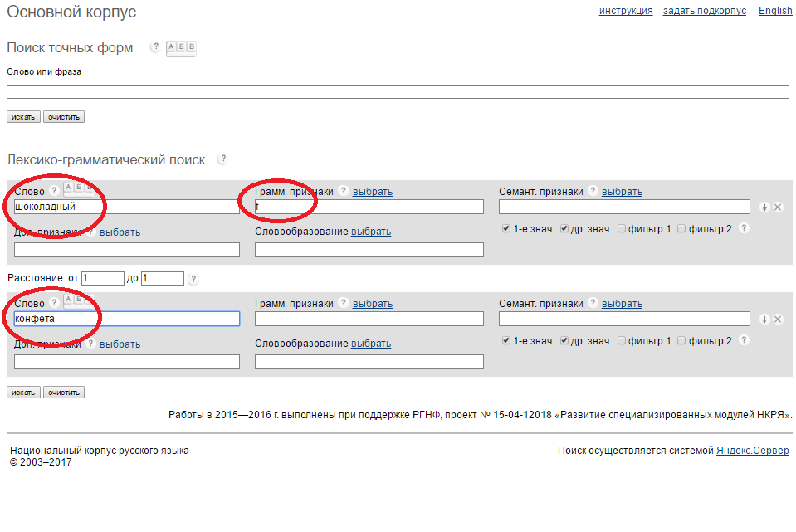This screenshot has width=796, height=532.
Task: Click очистить button under Слово или фраза
Action: pyautogui.click(x=64, y=117)
